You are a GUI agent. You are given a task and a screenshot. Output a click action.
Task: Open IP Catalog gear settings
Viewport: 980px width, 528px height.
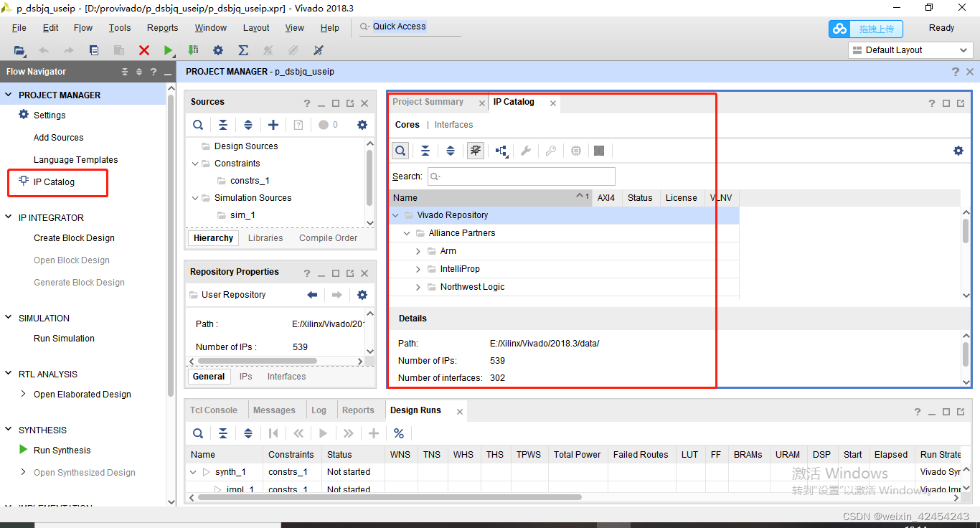[958, 151]
